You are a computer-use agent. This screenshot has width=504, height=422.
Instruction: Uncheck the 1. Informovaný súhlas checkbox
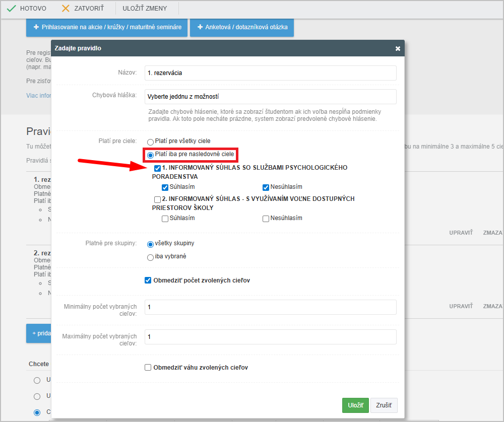[158, 168]
